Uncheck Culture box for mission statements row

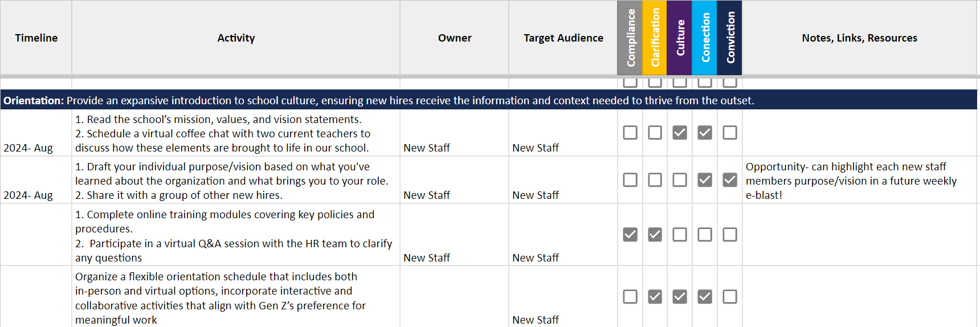[x=680, y=133]
